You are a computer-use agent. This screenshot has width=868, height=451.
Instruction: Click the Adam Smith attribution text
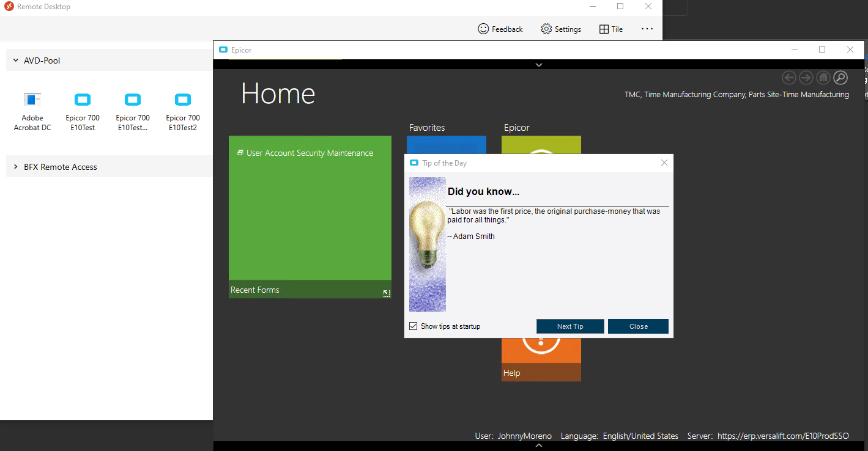(x=471, y=237)
